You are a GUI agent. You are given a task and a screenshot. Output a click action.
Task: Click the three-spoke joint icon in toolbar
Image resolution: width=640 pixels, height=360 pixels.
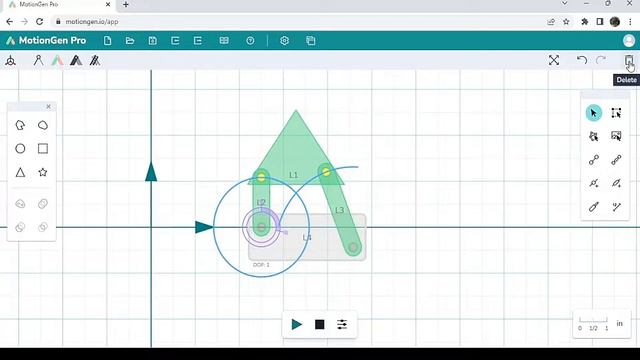point(11,61)
